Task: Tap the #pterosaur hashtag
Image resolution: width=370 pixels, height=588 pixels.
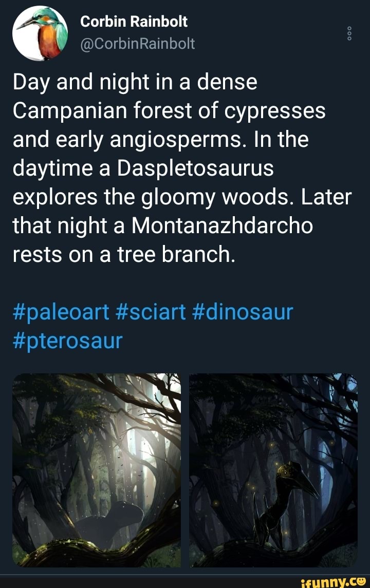Action: (67, 339)
